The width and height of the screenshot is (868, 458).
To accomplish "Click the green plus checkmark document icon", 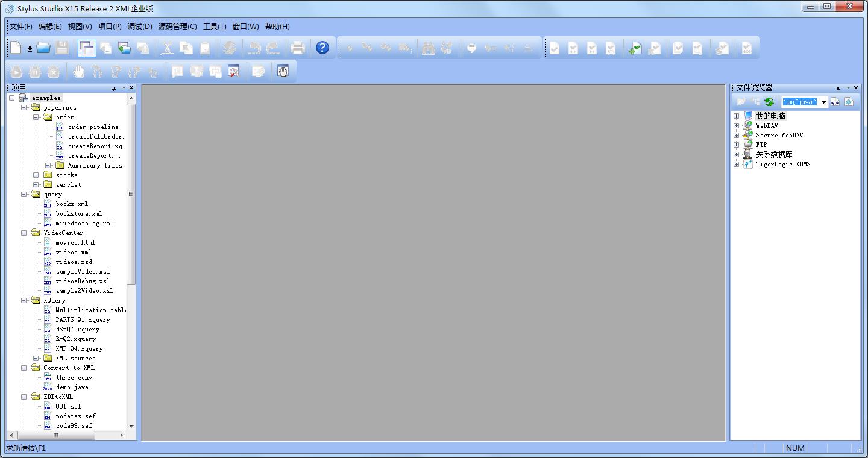I will (x=635, y=48).
